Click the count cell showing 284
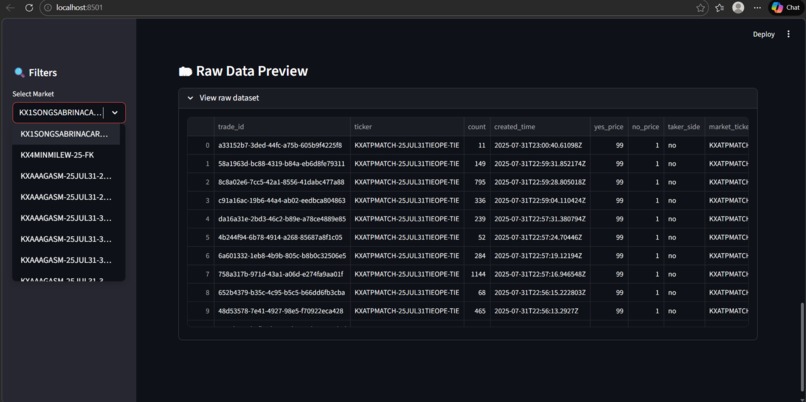The width and height of the screenshot is (806, 402). pos(477,255)
